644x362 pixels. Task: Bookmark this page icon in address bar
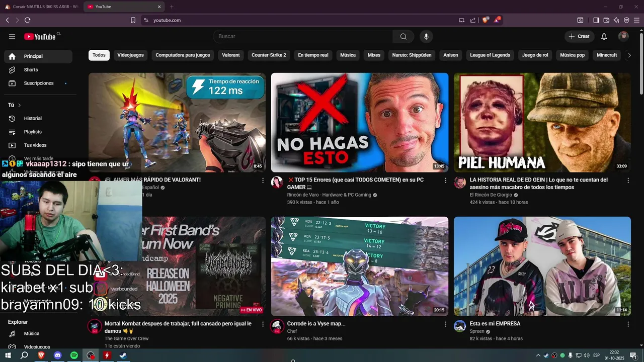(x=133, y=20)
